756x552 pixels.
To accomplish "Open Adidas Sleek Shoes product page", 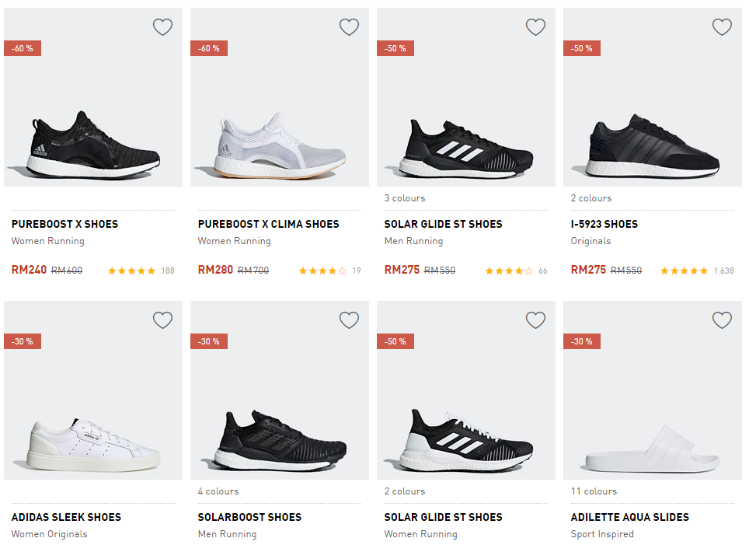I will (66, 517).
